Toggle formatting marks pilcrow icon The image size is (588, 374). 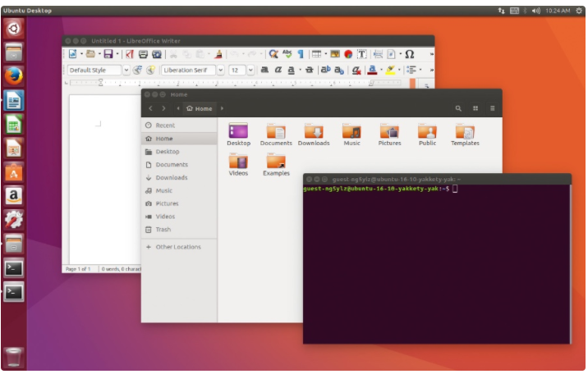301,54
